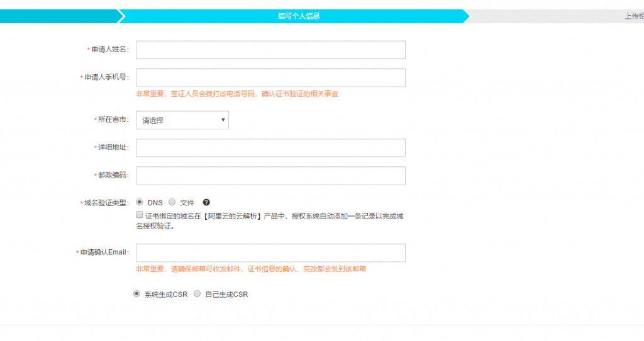This screenshot has width=644, height=341.
Task: Click the 邮政编码 input field
Action: pos(270,176)
